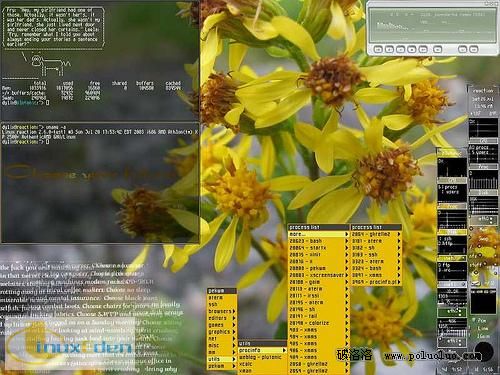The width and height of the screenshot is (500, 375).
Task: Expand the editors submenu arrow
Action: 234,318
